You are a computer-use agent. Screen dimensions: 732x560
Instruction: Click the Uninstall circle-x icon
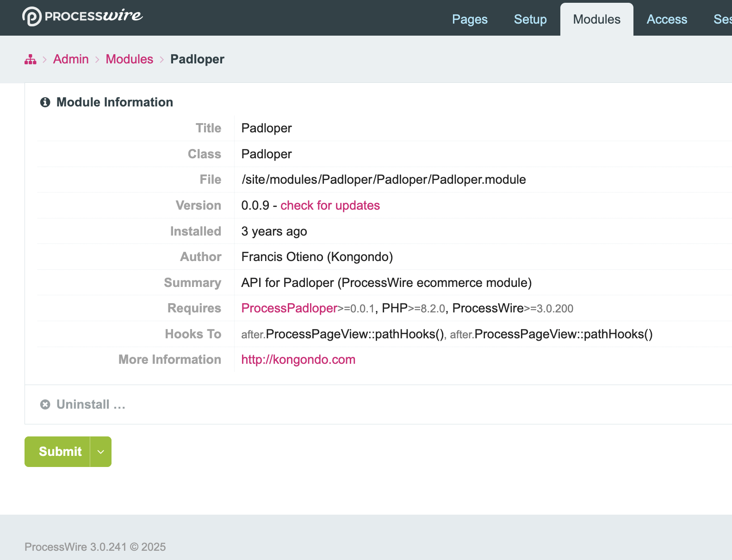45,404
